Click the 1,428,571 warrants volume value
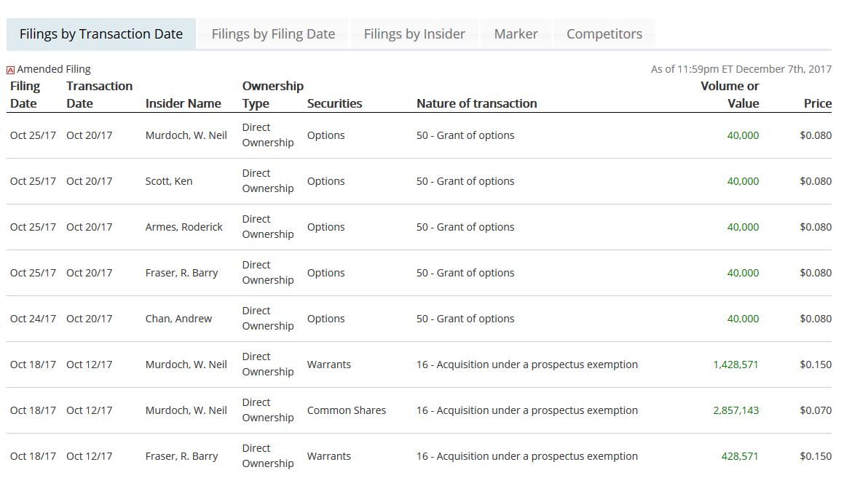Image resolution: width=868 pixels, height=478 pixels. [735, 365]
